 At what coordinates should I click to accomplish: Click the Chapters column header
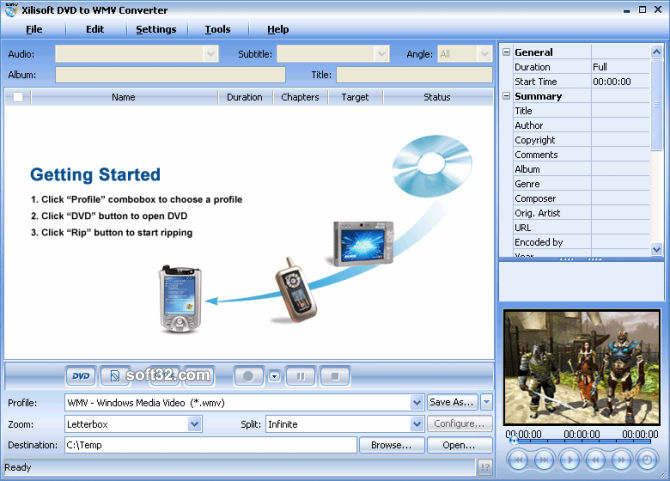tap(300, 97)
